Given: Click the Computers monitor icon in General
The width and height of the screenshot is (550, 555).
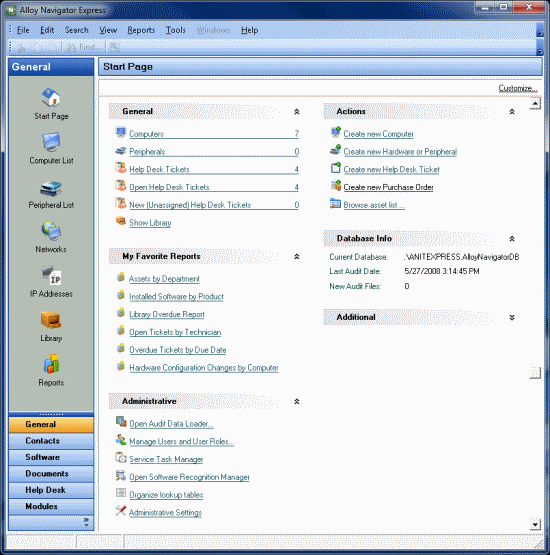Looking at the screenshot, I should (121, 133).
